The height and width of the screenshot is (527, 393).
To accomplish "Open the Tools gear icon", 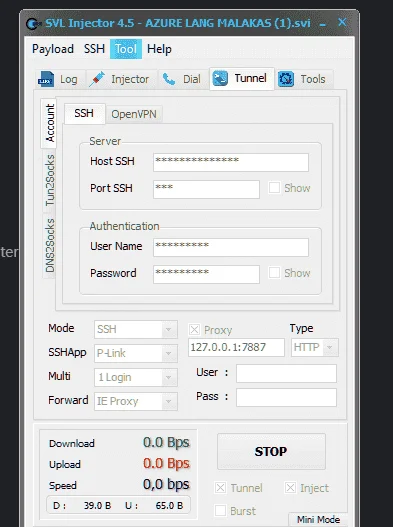I will point(286,79).
